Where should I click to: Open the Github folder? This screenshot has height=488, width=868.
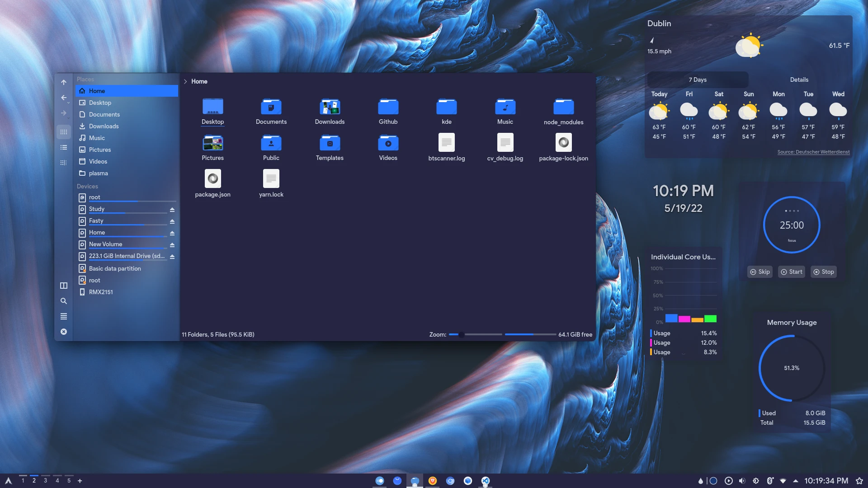click(388, 107)
